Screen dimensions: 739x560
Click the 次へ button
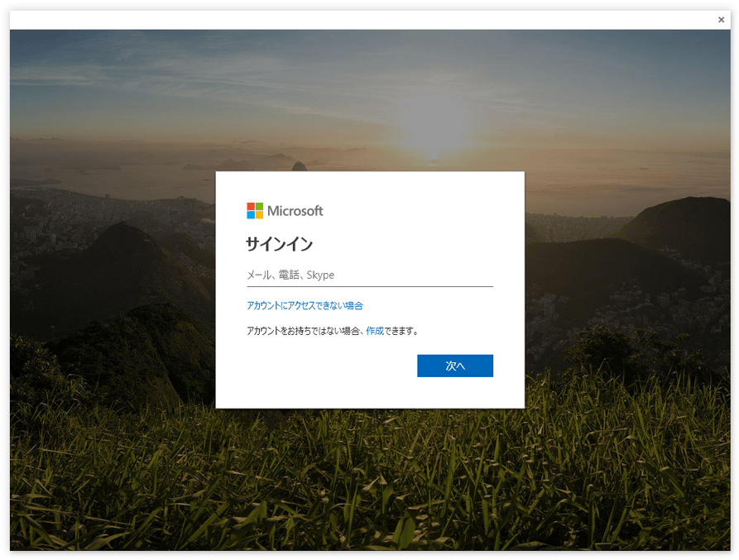point(455,366)
